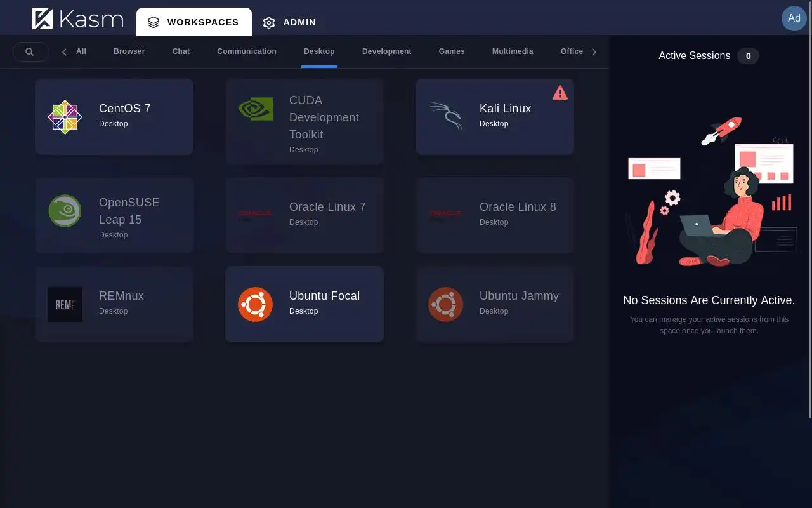Open the Admin tab
Screen dimensions: 812x508
[x=289, y=22]
